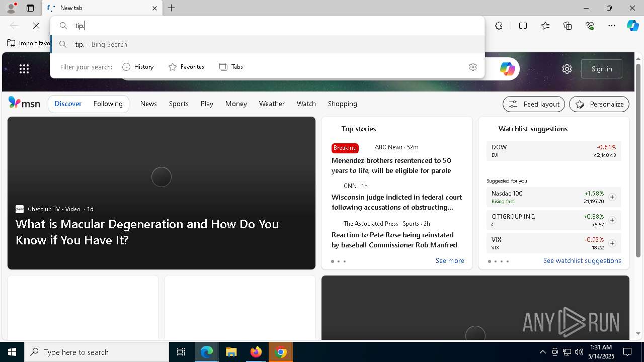Click the Sign in button
The image size is (644, 362).
tap(602, 69)
